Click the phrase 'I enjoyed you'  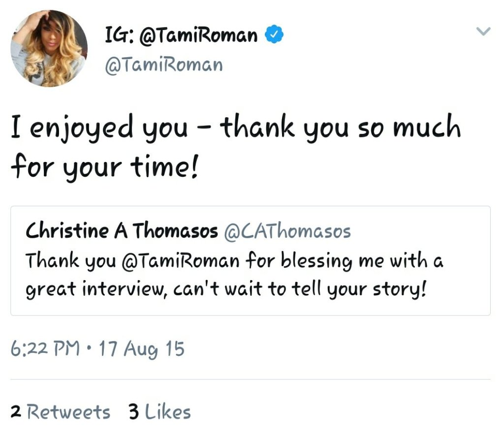click(x=99, y=127)
